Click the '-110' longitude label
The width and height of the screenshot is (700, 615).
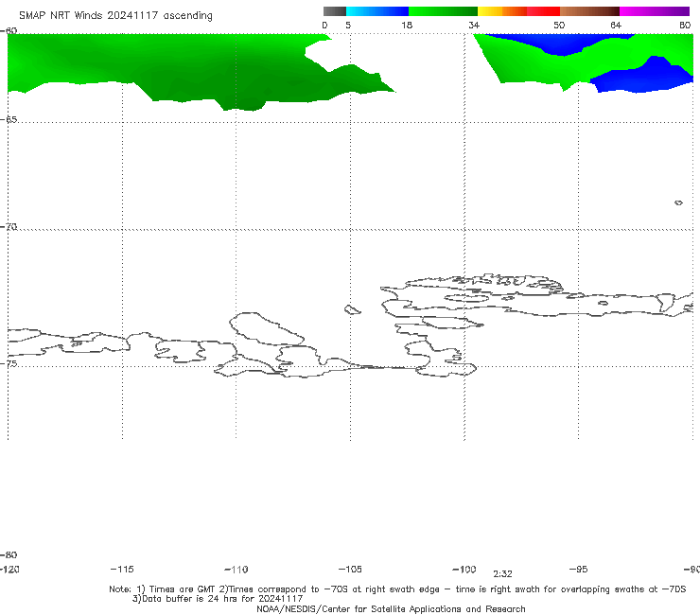[236, 570]
